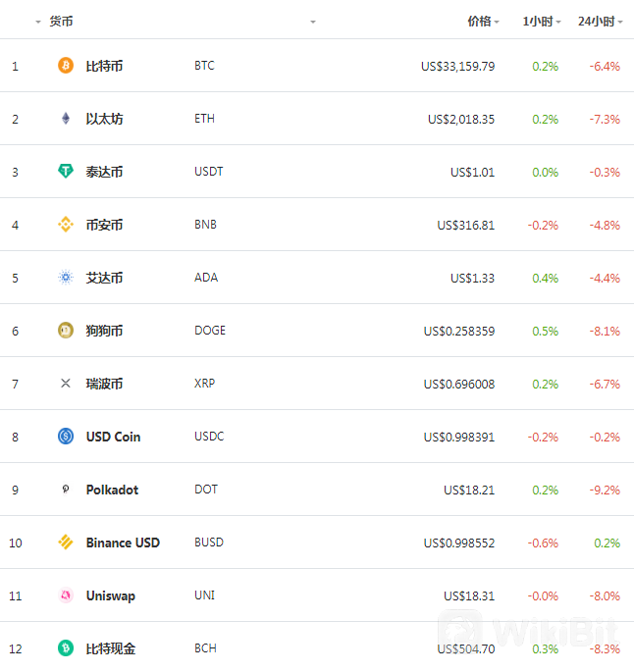
Task: Click the BNB yellow logo icon
Action: (x=66, y=224)
